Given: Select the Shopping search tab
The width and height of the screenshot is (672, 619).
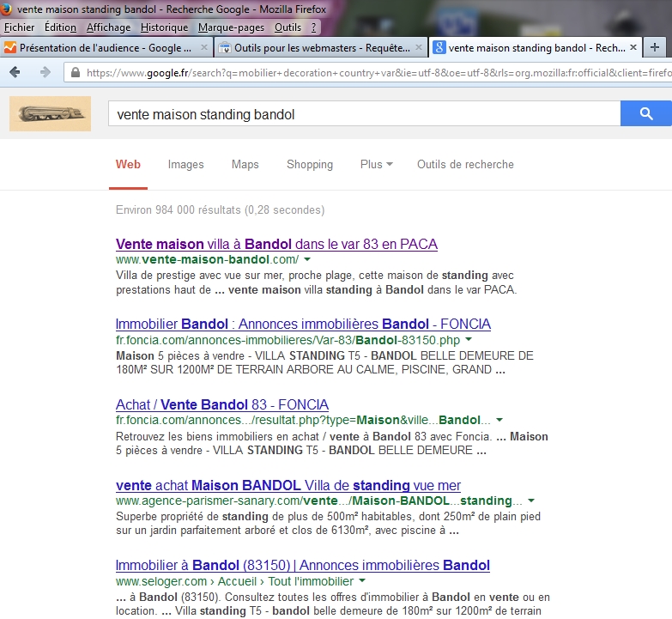Looking at the screenshot, I should pos(310,165).
